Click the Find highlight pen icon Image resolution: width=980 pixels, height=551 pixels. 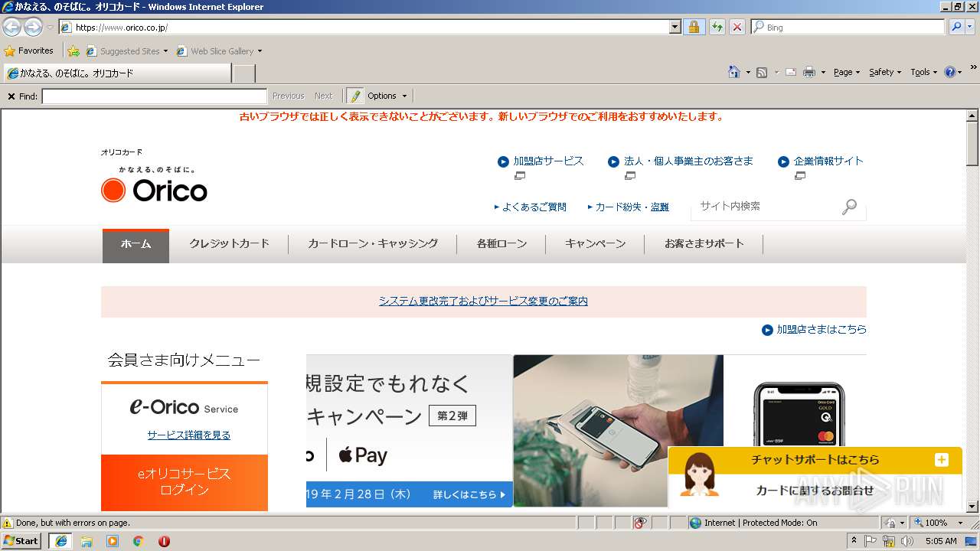point(354,96)
